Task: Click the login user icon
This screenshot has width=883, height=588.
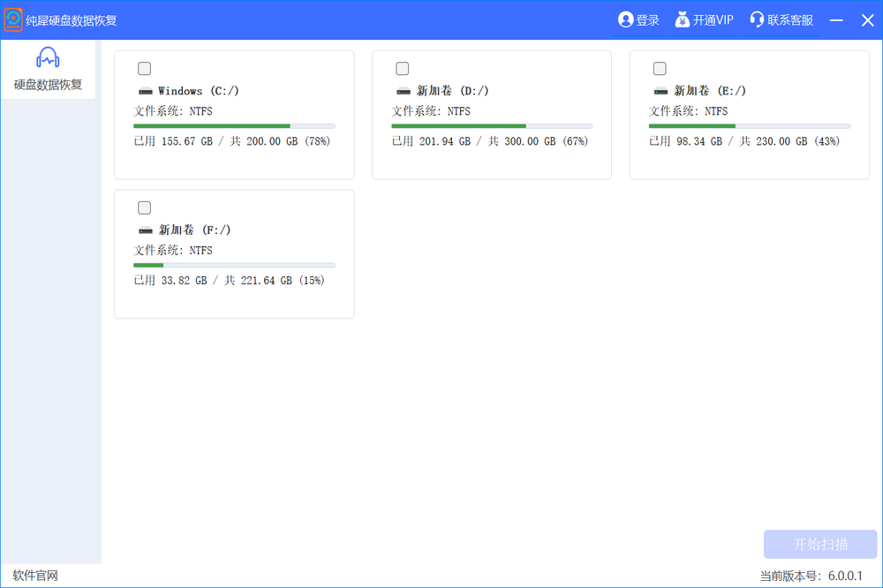Action: pos(626,19)
